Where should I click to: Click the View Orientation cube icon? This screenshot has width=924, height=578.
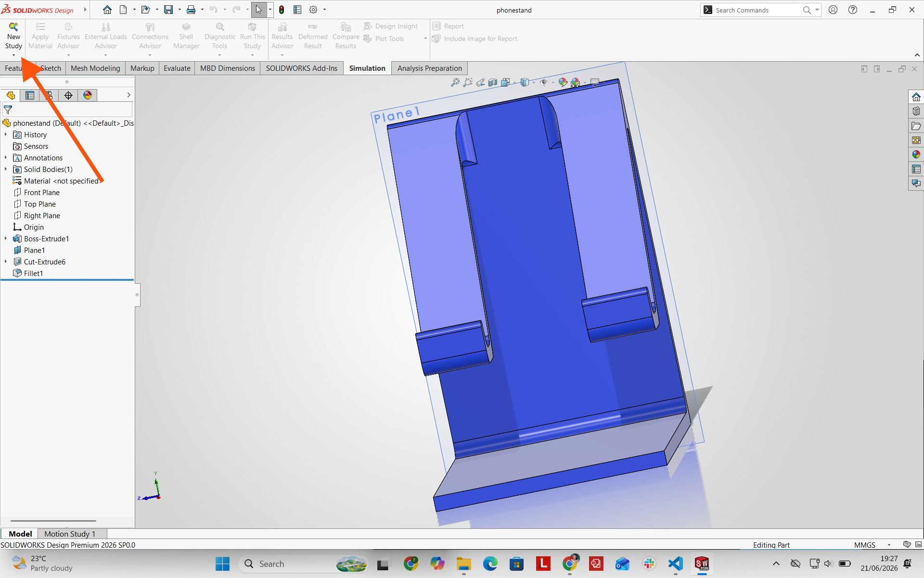click(x=505, y=82)
